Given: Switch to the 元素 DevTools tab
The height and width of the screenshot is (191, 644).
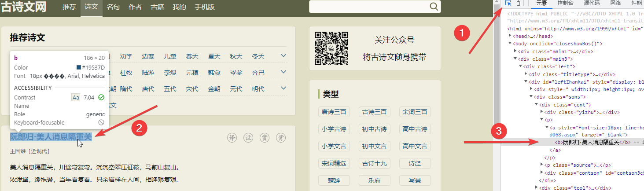Looking at the screenshot, I should coord(541,4).
